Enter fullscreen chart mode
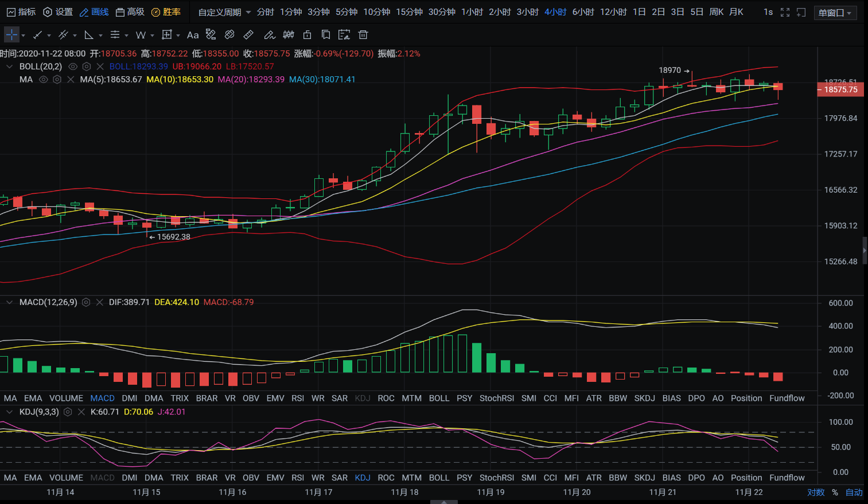This screenshot has height=504, width=868. tap(785, 12)
